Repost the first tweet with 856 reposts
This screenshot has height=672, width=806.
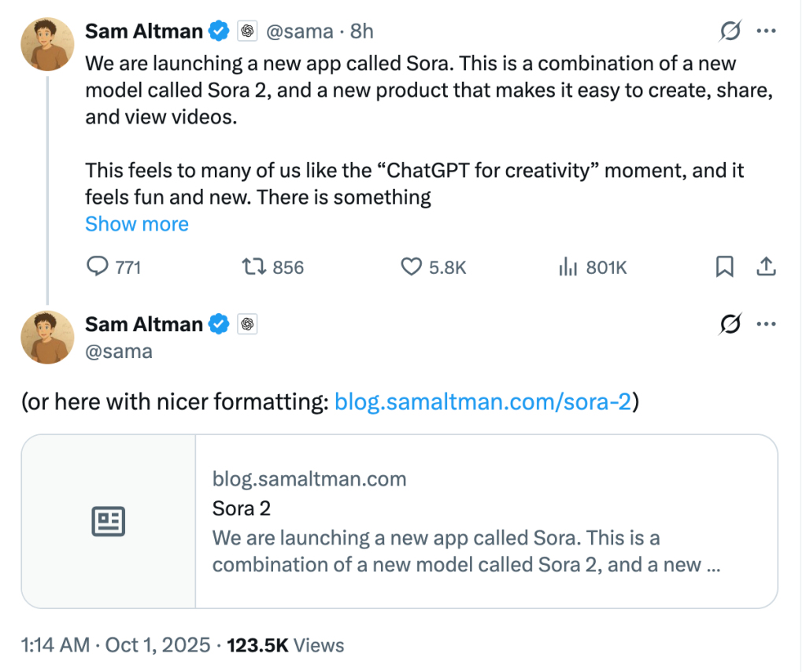click(254, 268)
